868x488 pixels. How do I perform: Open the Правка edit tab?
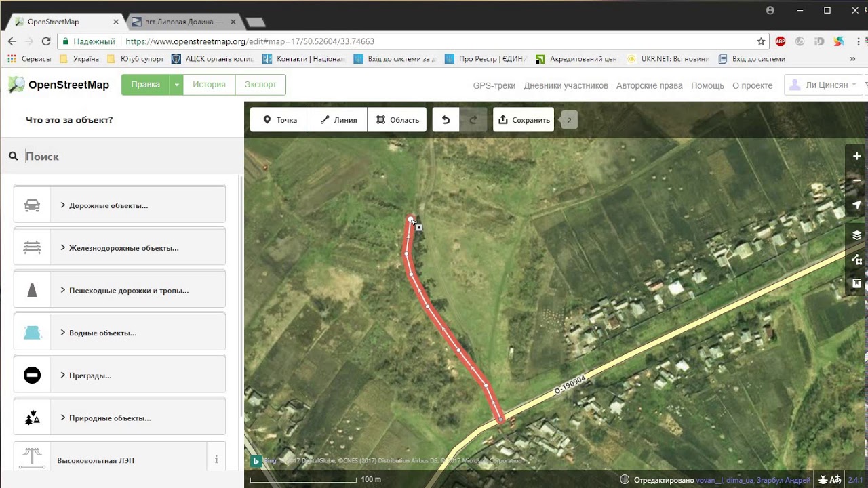[145, 85]
